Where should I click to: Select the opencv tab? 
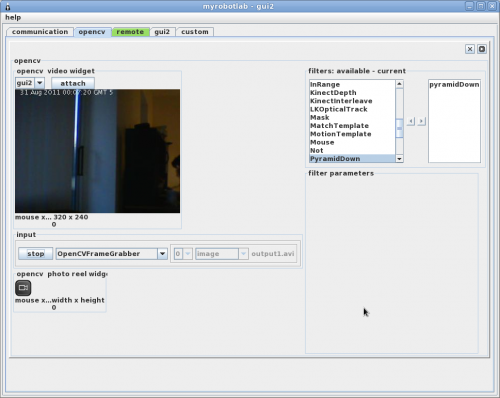pyautogui.click(x=92, y=32)
